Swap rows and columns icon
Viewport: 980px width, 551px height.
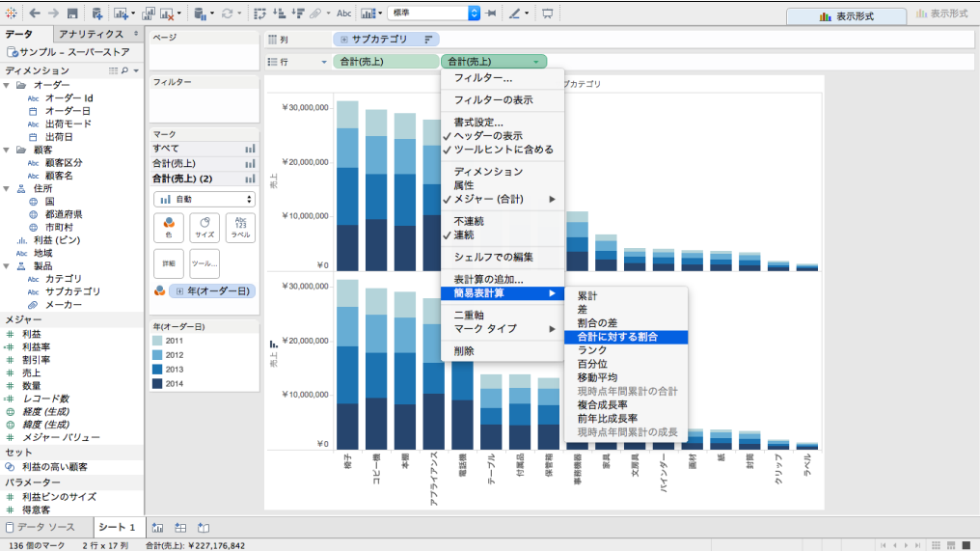[260, 14]
